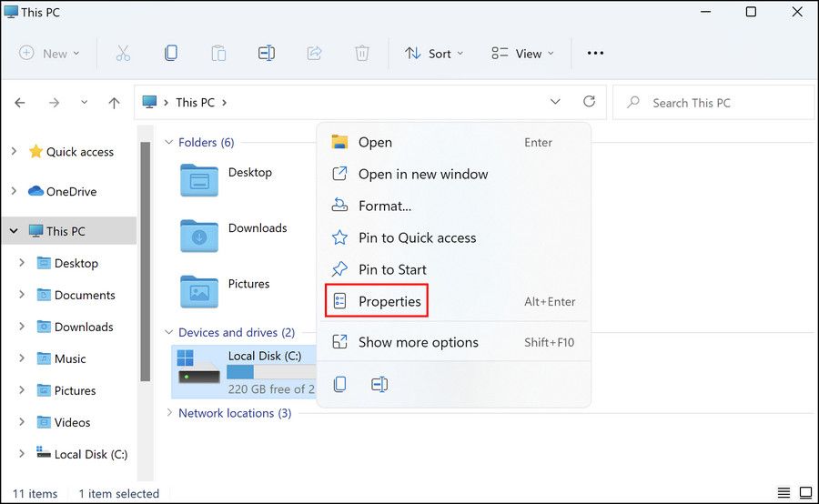Expand address bar history dropdown

click(555, 101)
